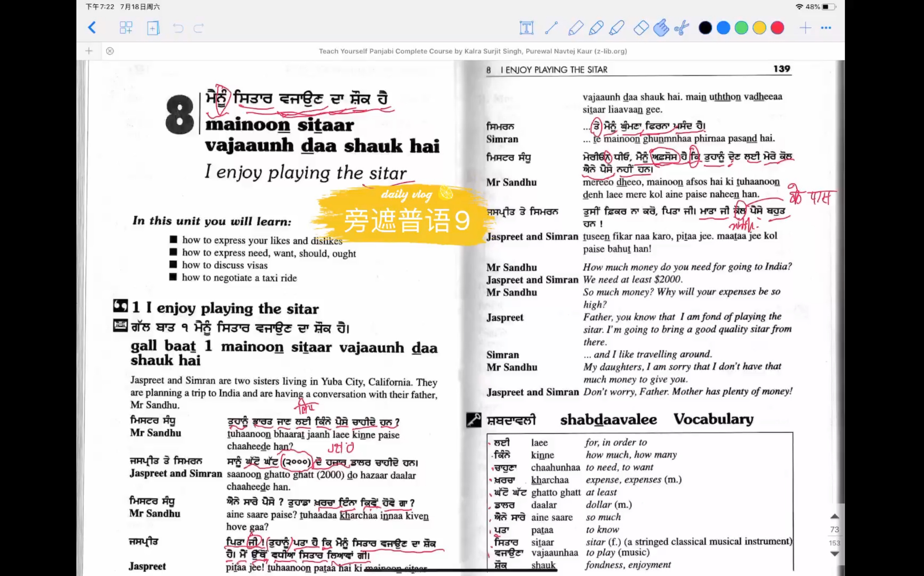Tap the clock in the status bar

tap(100, 6)
